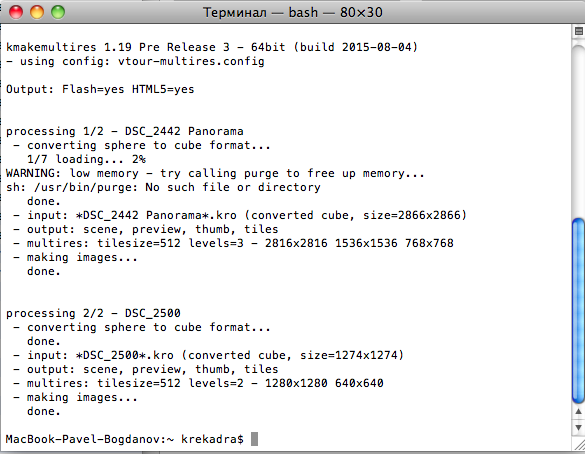This screenshot has height=454, width=585.
Task: Close the Terminal window with red button
Action: [16, 12]
